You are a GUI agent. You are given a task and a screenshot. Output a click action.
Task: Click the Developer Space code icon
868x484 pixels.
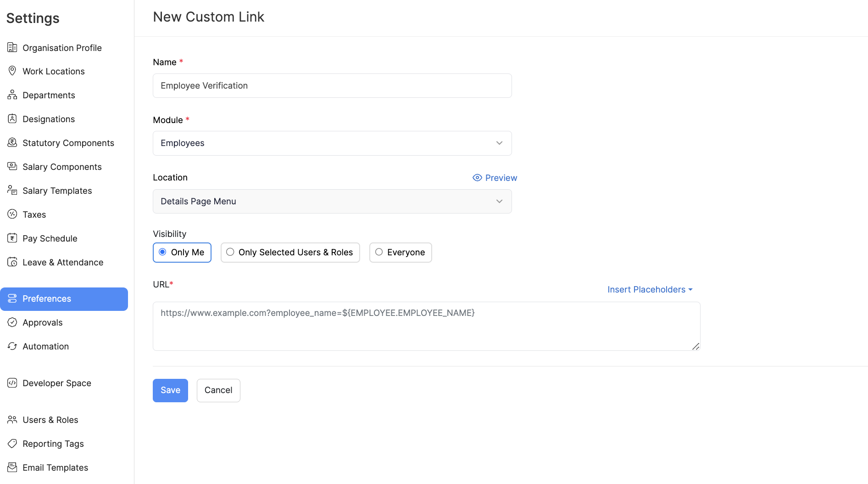pos(12,383)
